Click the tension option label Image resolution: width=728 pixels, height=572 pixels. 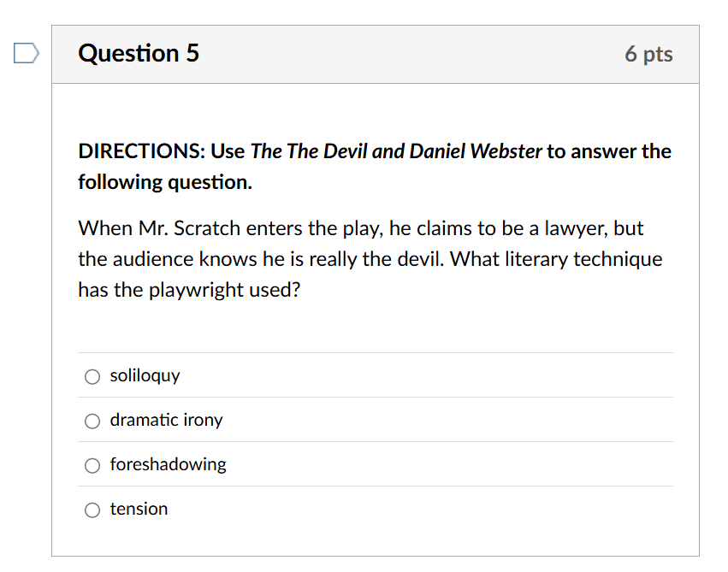[139, 510]
